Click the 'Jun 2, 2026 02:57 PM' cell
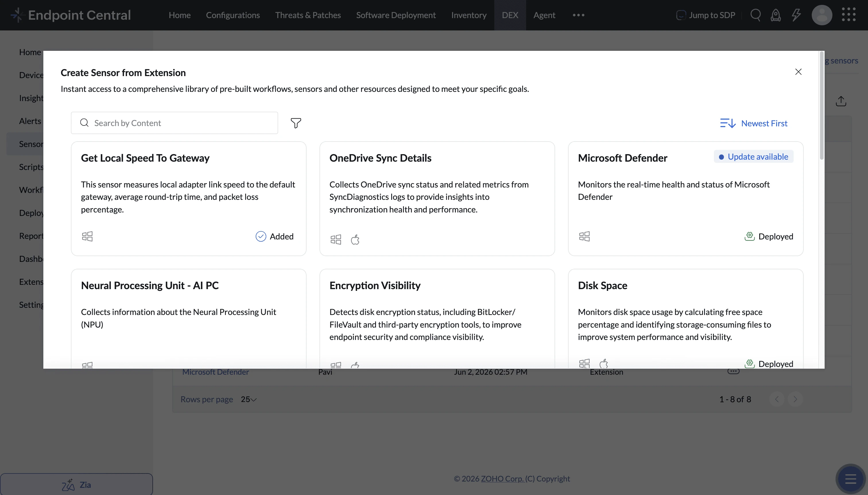The image size is (868, 495). 491,372
